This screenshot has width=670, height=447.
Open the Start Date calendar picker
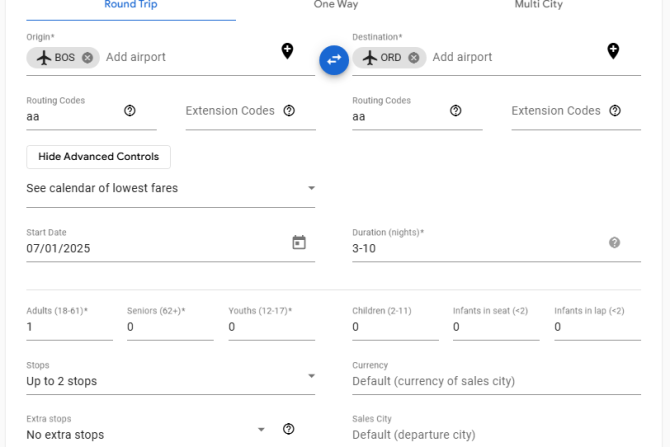pyautogui.click(x=299, y=242)
